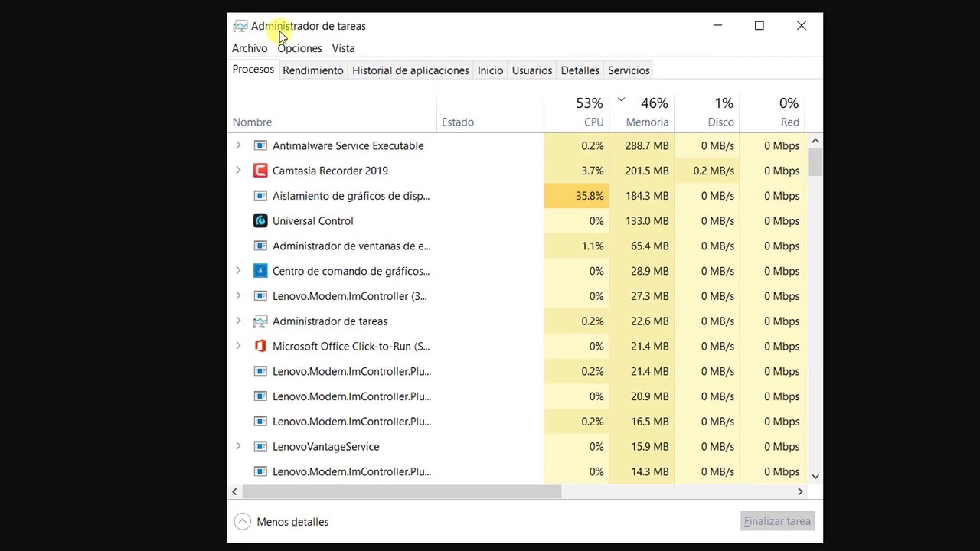Click the 133.0 MB memory cell
The height and width of the screenshot is (551, 980).
[x=642, y=220]
